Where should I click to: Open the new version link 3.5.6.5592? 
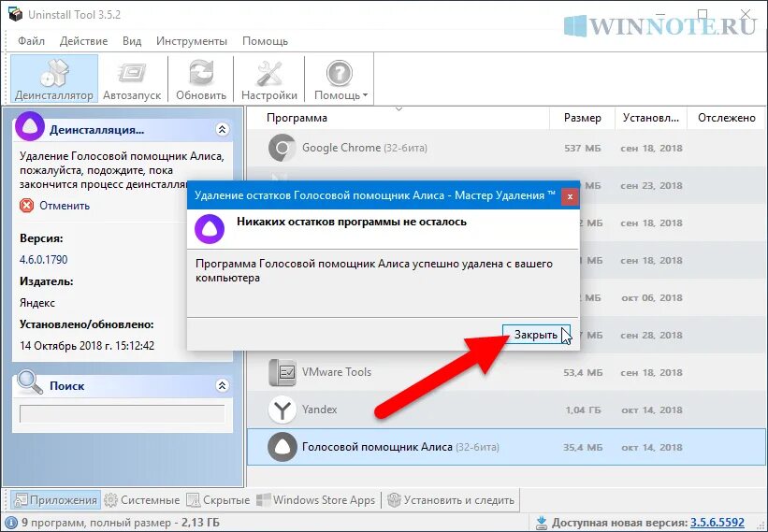717,523
